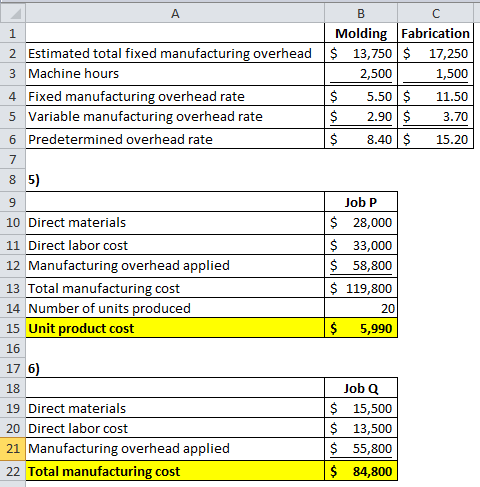The image size is (480, 487).
Task: Select the yellow 'Unit product cost' cell
Action: (175, 328)
